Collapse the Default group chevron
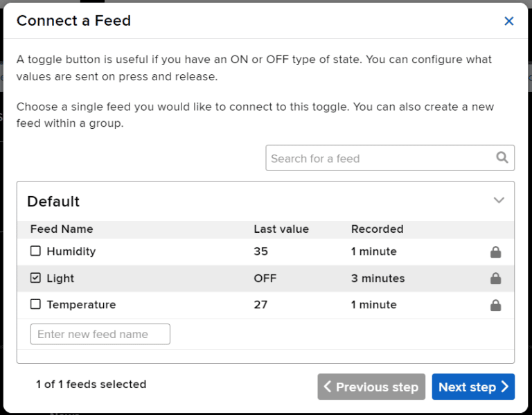Screen dimensions: 532x415 pyautogui.click(x=499, y=200)
